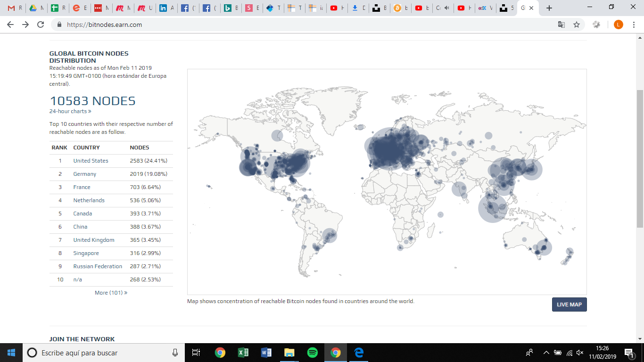Open Task View on the taskbar
644x362 pixels.
click(197, 353)
